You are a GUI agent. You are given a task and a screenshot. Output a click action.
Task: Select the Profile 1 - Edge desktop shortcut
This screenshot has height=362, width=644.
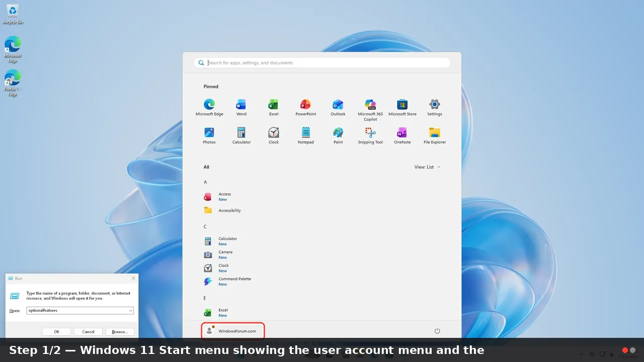click(x=13, y=83)
